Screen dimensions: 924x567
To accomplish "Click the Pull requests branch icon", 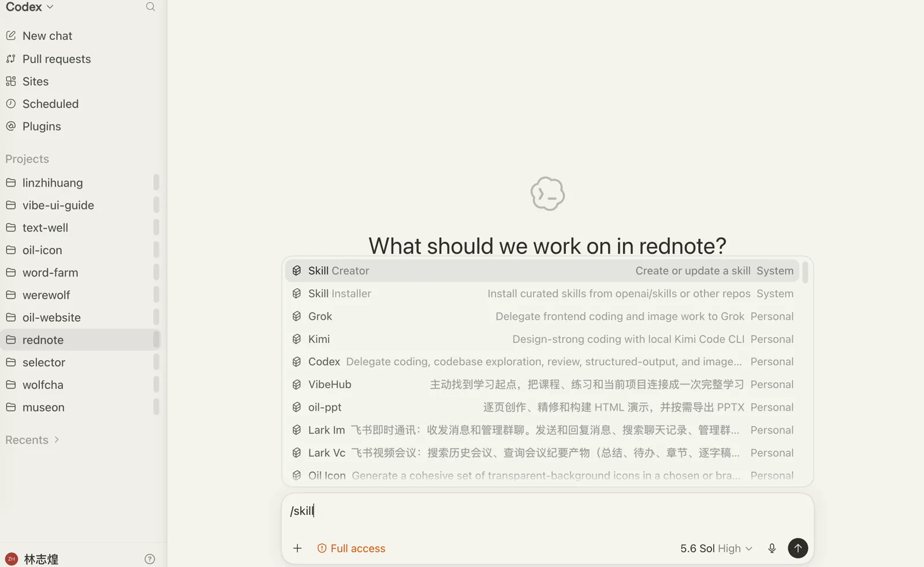I will coord(11,59).
